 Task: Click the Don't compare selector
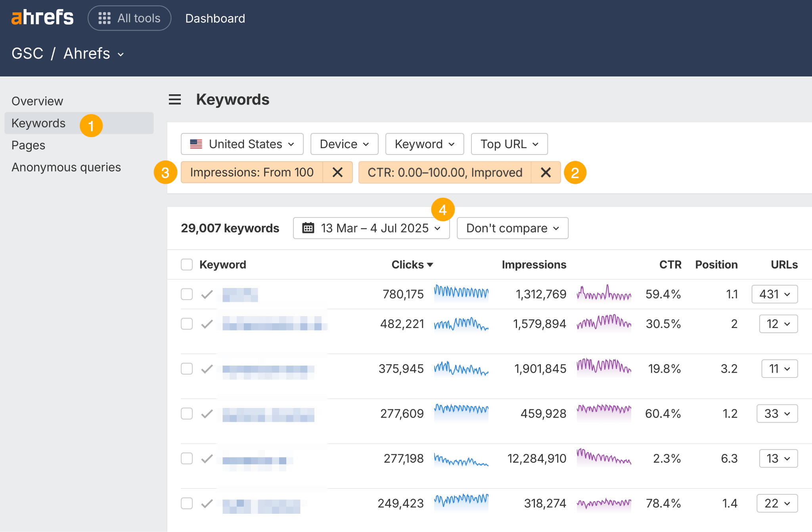tap(512, 228)
